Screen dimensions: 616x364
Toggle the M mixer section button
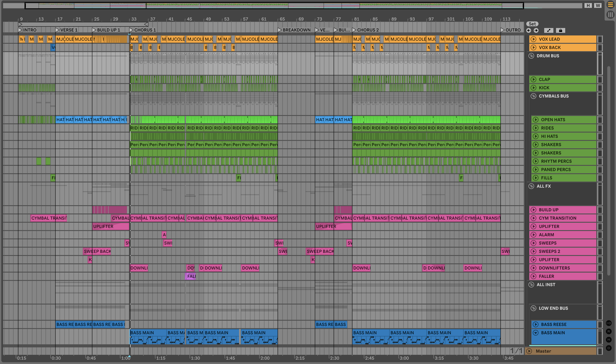609,340
